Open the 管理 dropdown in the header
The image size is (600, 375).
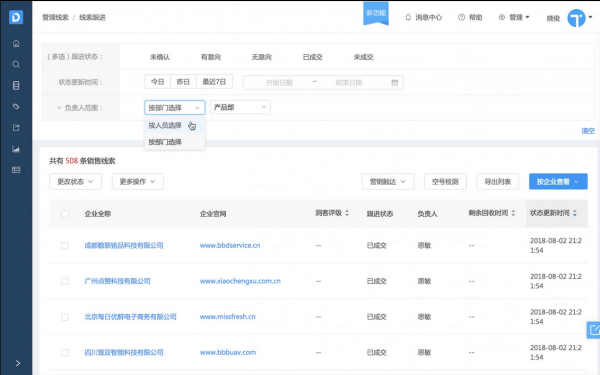514,17
